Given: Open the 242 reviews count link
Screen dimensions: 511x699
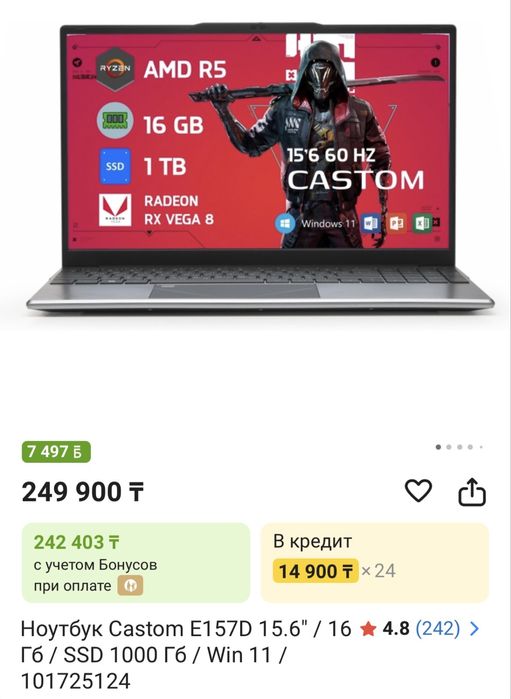Looking at the screenshot, I should (437, 629).
